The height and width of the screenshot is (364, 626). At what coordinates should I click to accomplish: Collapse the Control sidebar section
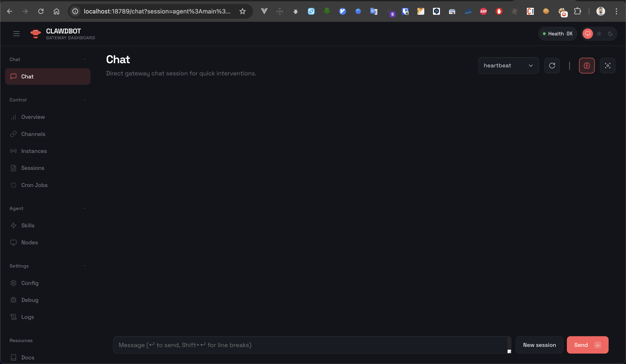tap(85, 100)
